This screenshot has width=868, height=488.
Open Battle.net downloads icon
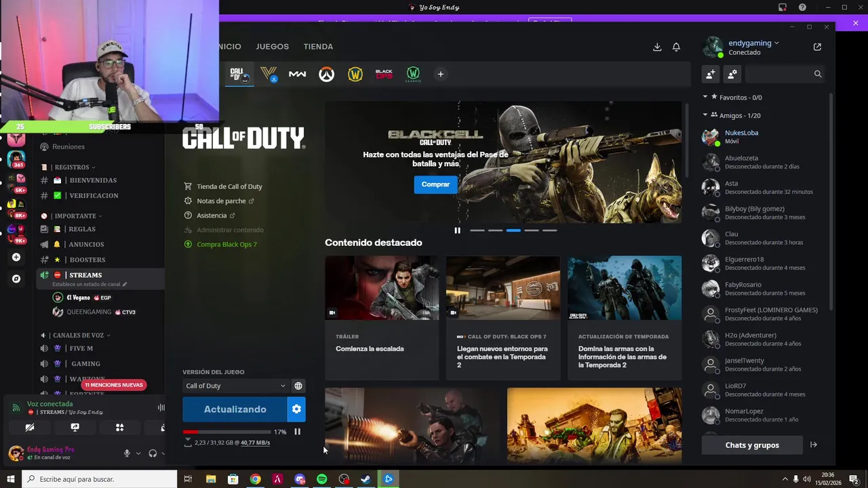point(657,47)
